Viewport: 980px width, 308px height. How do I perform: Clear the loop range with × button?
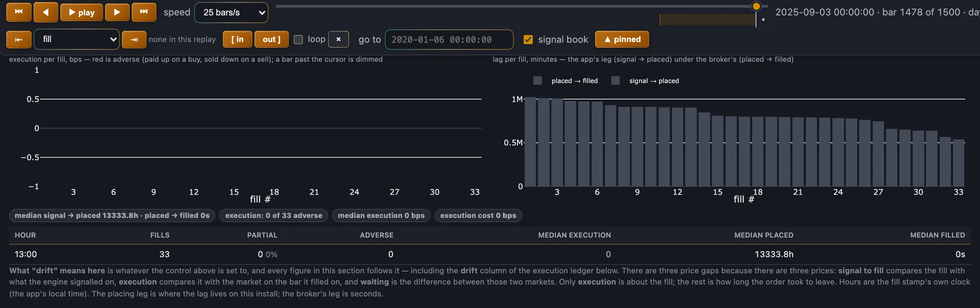tap(339, 40)
